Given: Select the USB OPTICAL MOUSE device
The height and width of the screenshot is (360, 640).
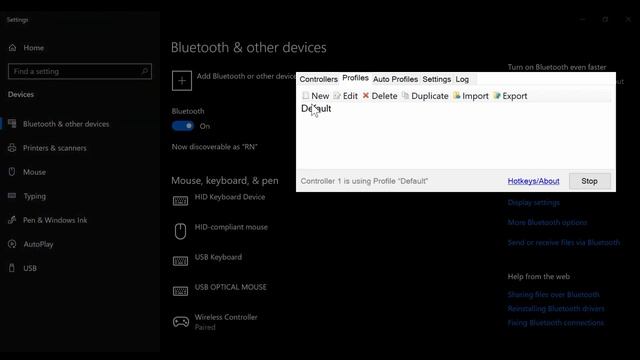Looking at the screenshot, I should (x=220, y=290).
